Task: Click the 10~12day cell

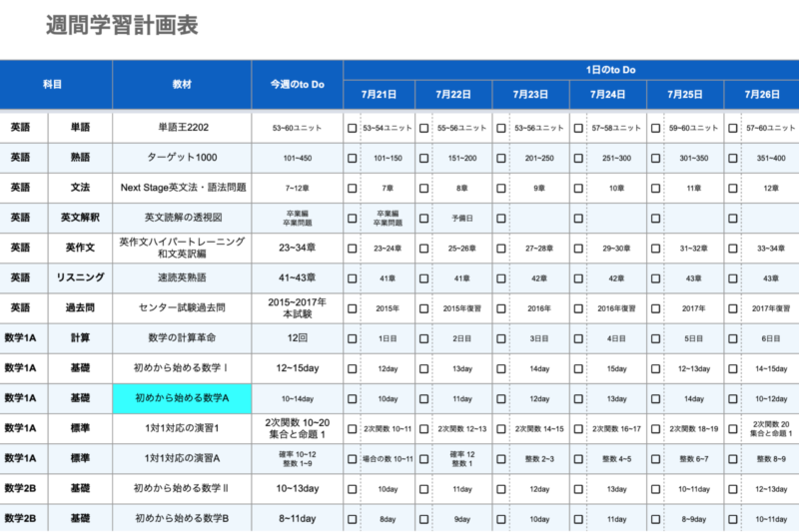Action: tap(771, 399)
